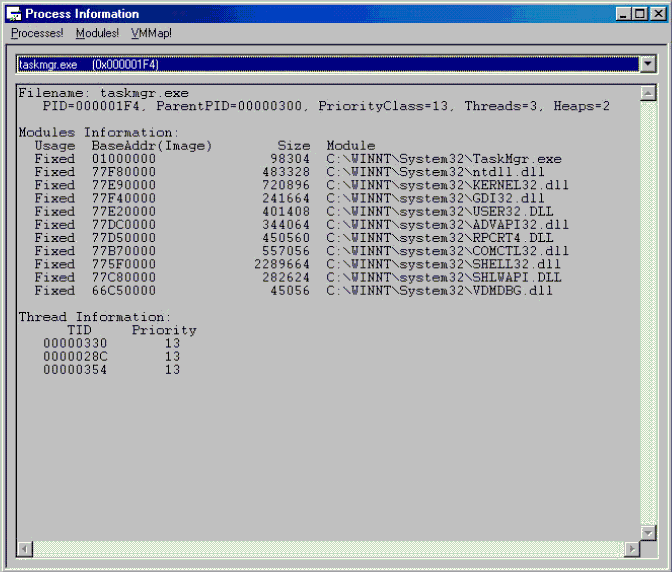Click the 'Thread Information:' heading
Image resolution: width=672 pixels, height=572 pixels.
tap(94, 317)
